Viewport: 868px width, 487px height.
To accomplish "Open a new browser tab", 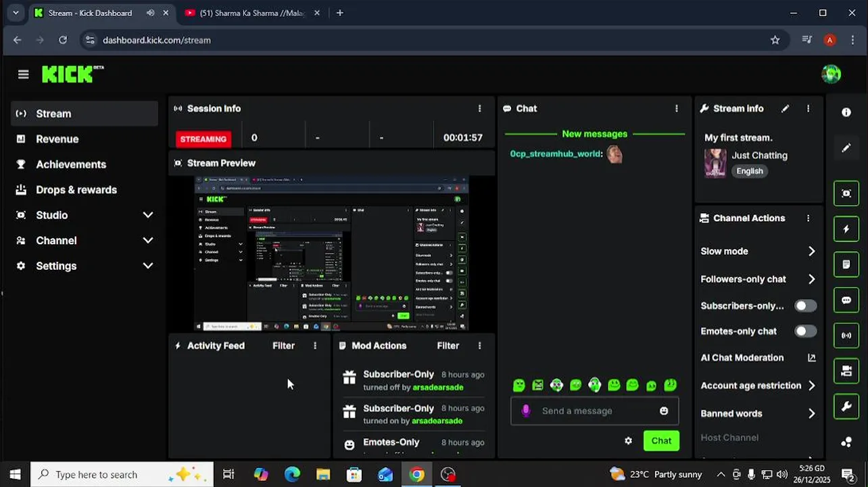I will (x=340, y=13).
